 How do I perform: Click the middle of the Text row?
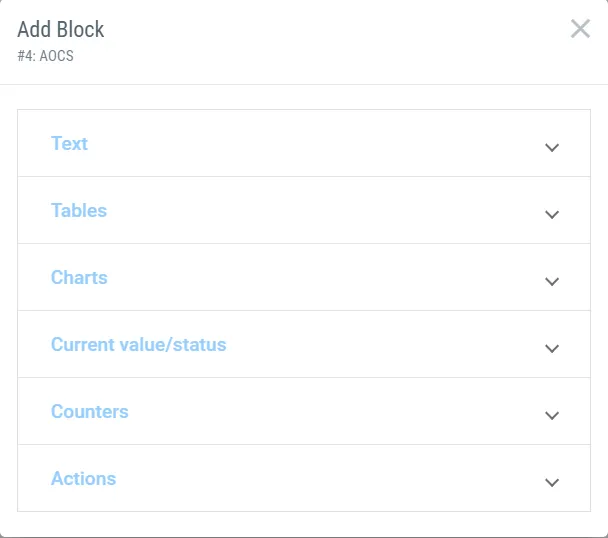304,144
